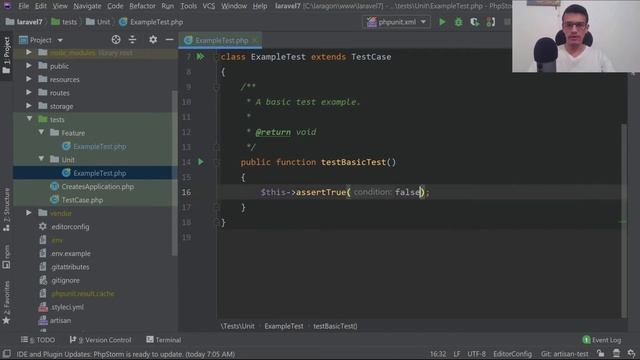640x360 pixels.
Task: Open Project panel settings gear
Action: click(x=153, y=40)
